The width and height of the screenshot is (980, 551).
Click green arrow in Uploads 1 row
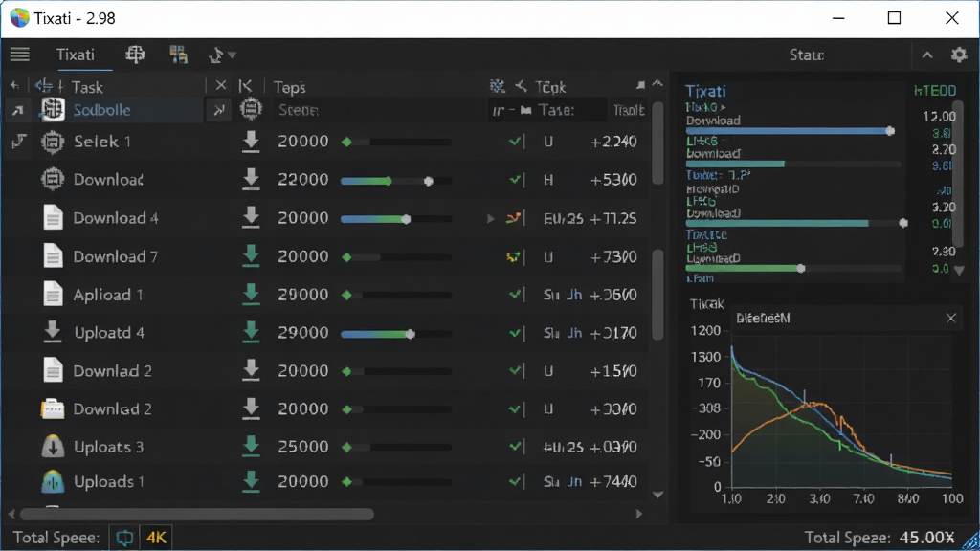(251, 481)
